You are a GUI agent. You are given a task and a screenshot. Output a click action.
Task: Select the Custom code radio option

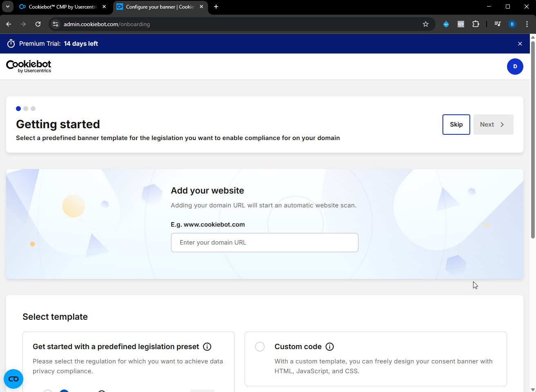coord(260,347)
